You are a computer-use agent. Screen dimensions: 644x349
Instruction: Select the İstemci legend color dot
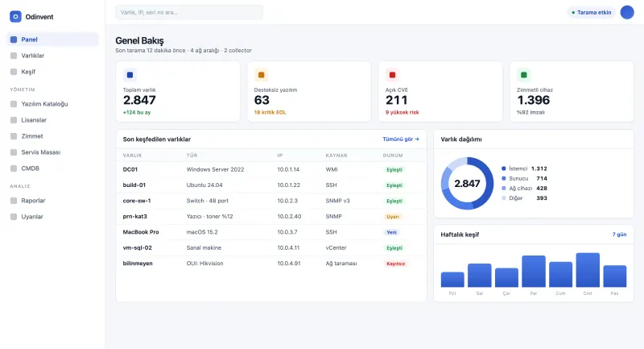pyautogui.click(x=504, y=168)
